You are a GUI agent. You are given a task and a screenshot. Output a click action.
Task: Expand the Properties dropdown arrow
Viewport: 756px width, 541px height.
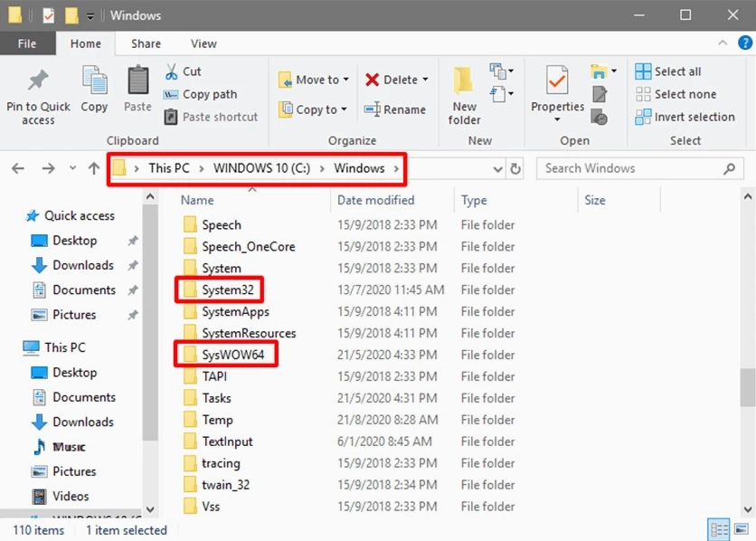click(557, 119)
